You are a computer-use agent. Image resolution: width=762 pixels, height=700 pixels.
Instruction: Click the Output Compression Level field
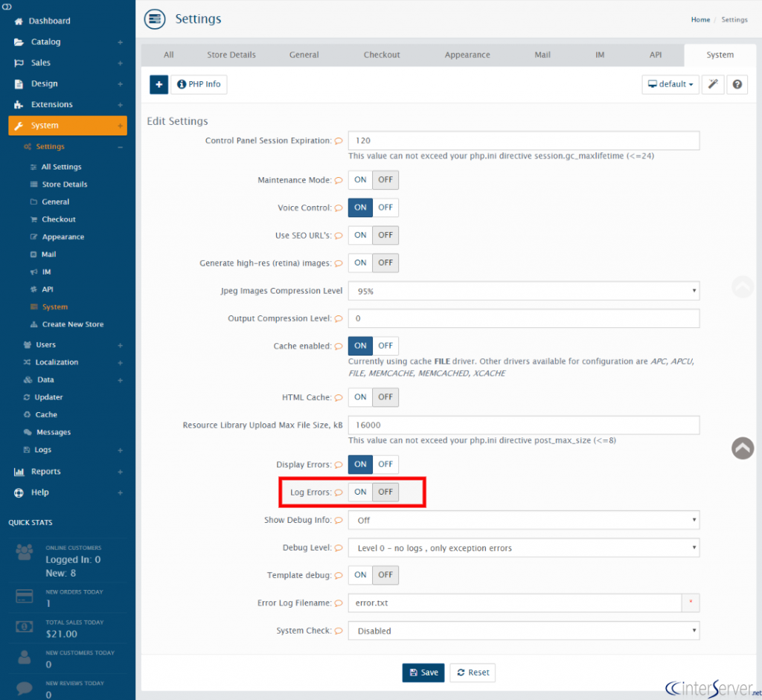[523, 318]
